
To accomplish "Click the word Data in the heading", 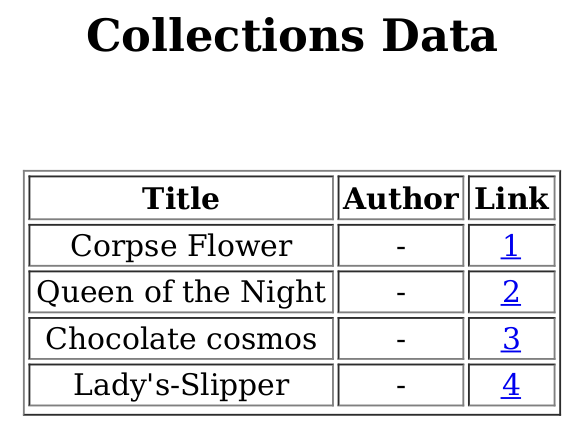I will pos(440,36).
